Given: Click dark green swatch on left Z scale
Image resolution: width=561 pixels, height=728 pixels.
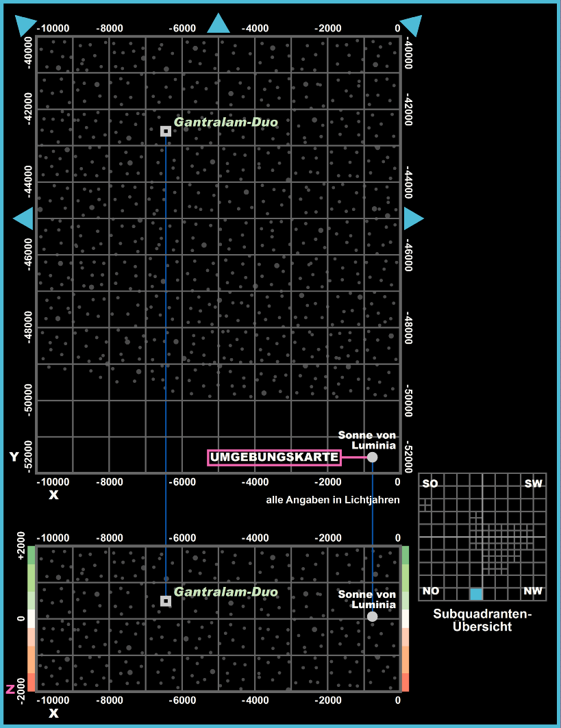Looking at the screenshot, I should click(x=30, y=555).
